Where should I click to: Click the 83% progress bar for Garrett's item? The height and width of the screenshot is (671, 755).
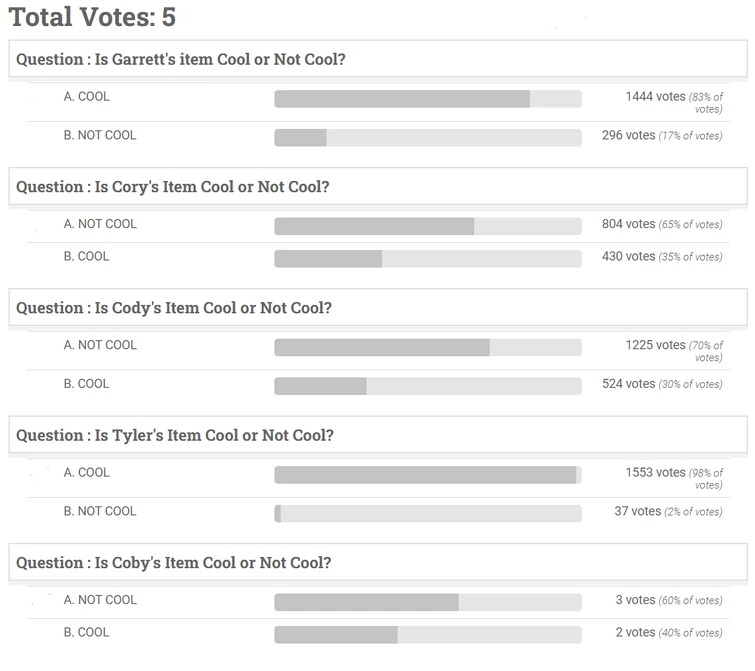coord(428,99)
